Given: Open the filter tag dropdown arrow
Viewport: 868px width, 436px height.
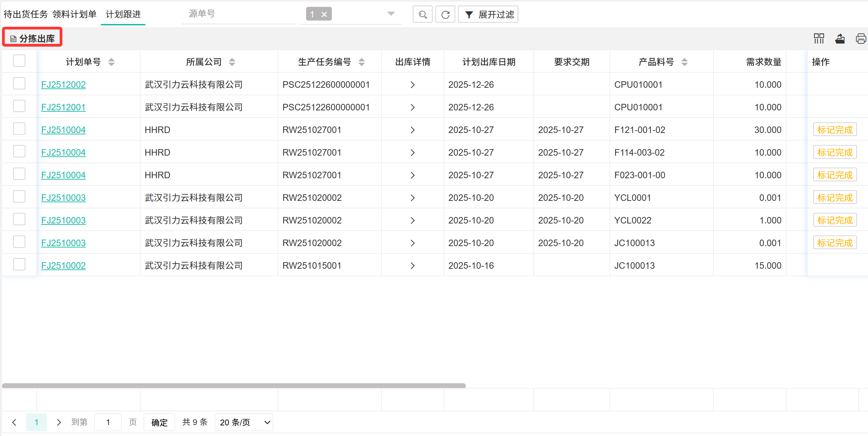Looking at the screenshot, I should click(391, 14).
